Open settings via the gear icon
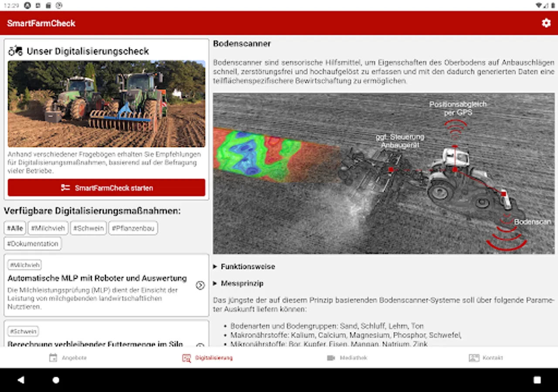 tap(546, 23)
